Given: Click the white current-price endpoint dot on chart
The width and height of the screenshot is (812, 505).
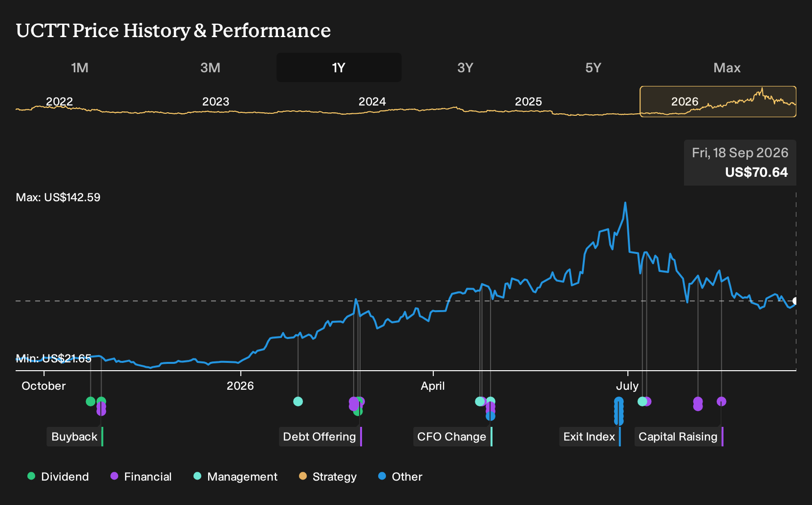Looking at the screenshot, I should [x=795, y=301].
